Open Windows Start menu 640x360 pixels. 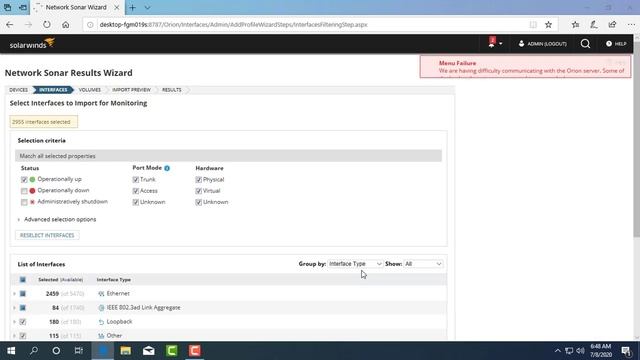(x=11, y=351)
